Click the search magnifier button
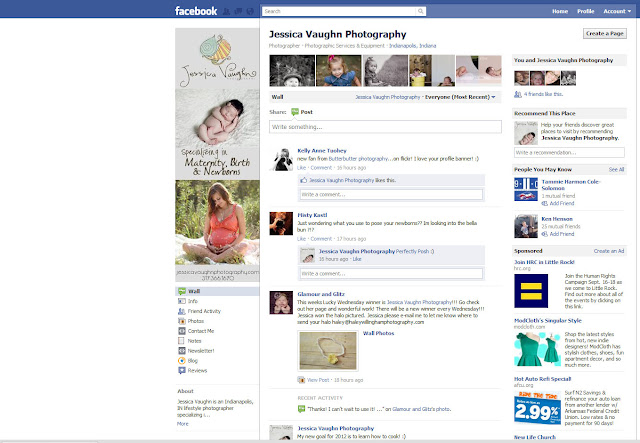The height and width of the screenshot is (443, 640). coord(420,11)
